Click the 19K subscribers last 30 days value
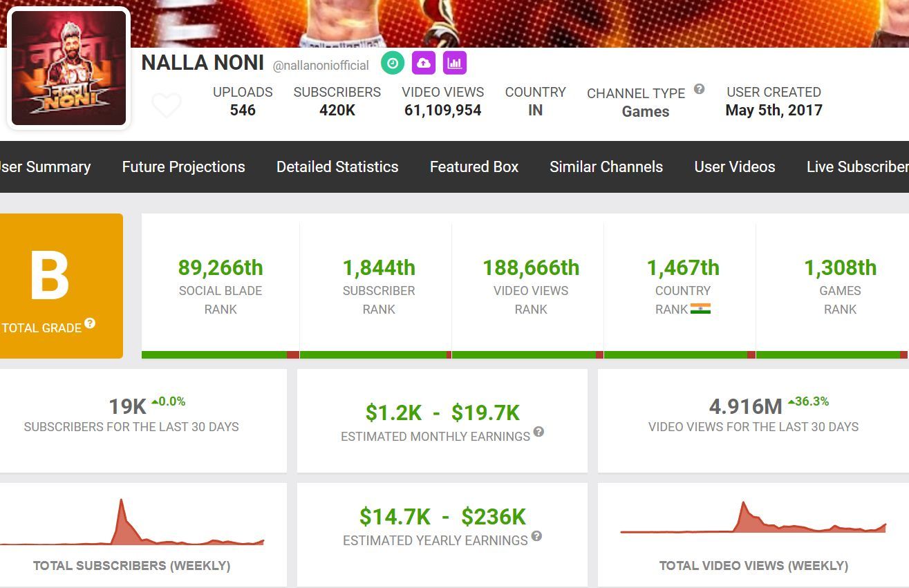Viewport: 909px width, 588px height. 128,407
